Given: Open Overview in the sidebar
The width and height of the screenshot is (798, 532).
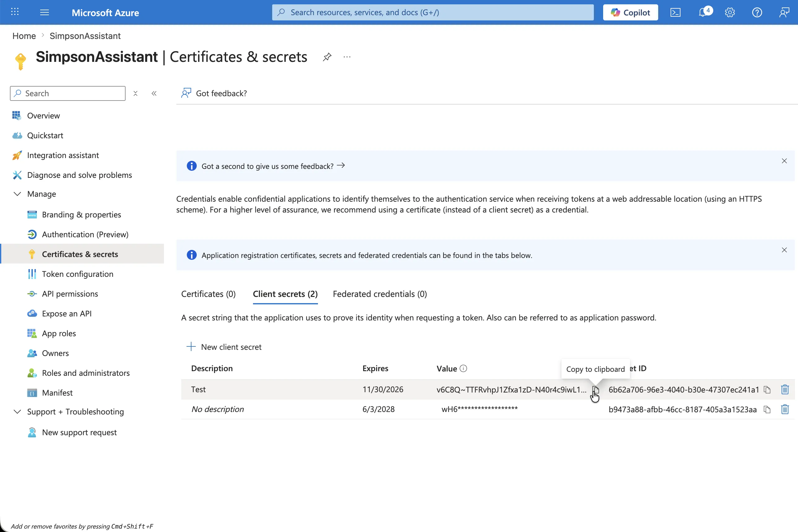Looking at the screenshot, I should [43, 116].
